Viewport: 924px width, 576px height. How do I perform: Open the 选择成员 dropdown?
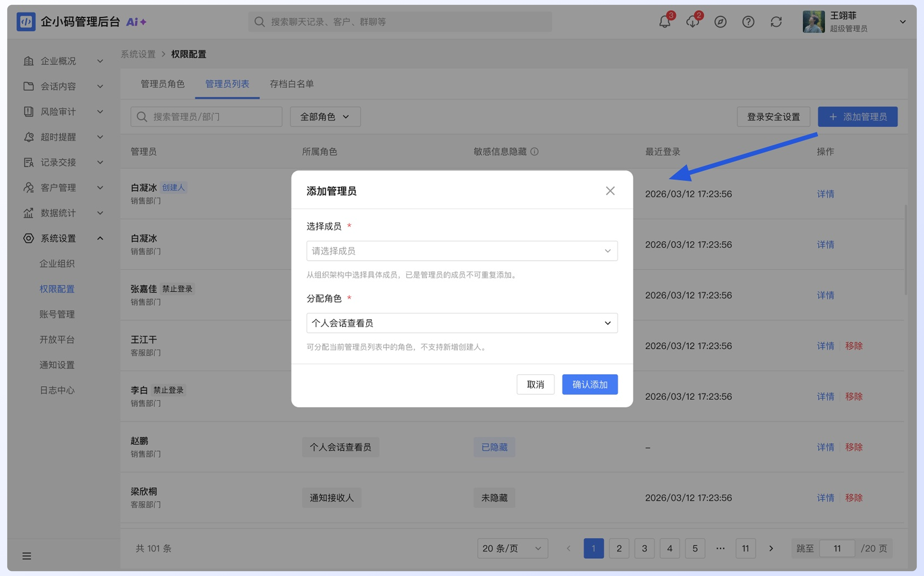point(462,251)
